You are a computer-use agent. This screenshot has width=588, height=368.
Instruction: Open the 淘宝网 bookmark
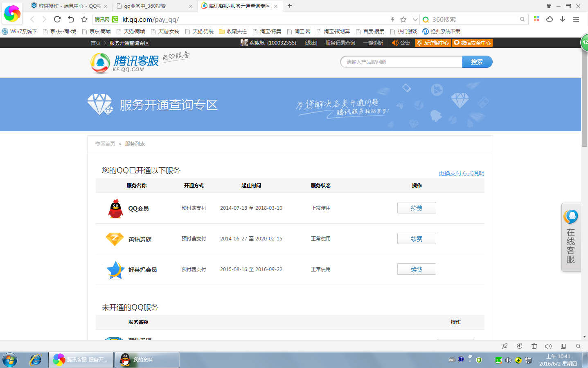coord(299,31)
